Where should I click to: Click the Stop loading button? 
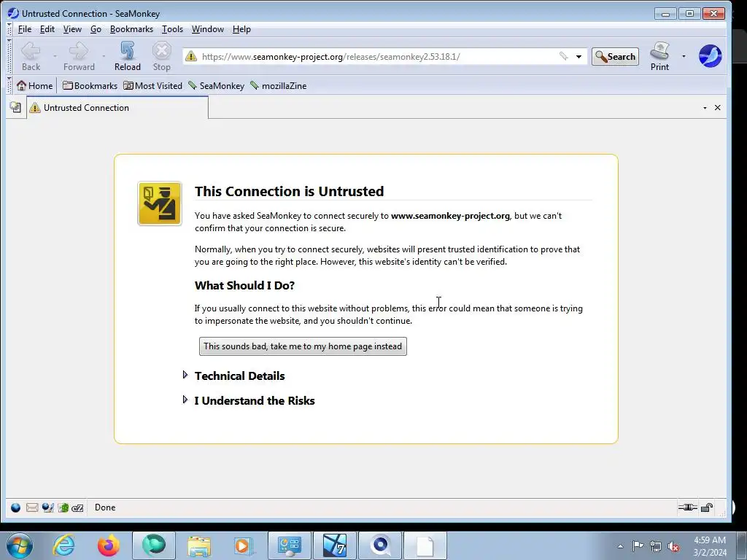[x=161, y=56]
